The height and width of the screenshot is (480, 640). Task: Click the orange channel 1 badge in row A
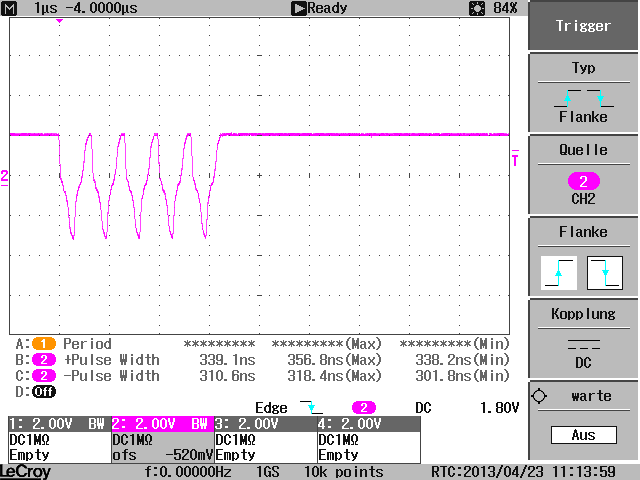44,344
